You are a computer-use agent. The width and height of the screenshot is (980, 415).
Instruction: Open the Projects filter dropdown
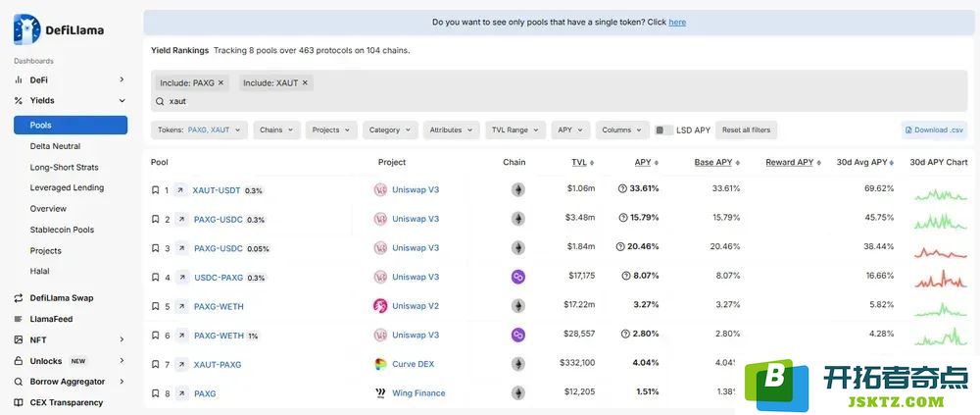point(331,130)
